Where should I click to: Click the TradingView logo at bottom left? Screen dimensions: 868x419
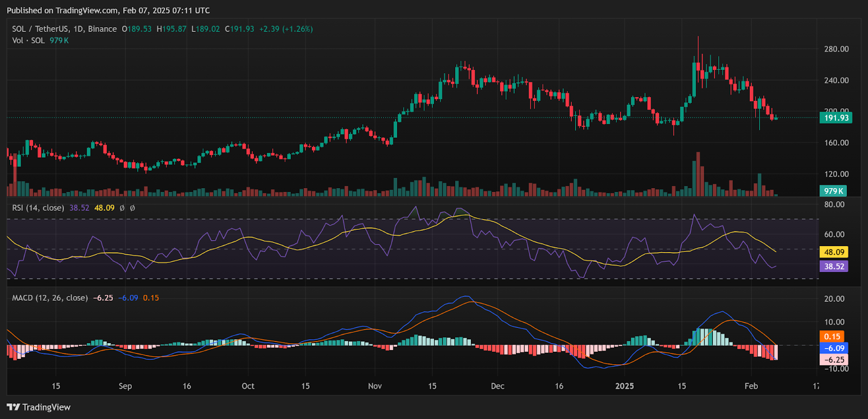(39, 407)
